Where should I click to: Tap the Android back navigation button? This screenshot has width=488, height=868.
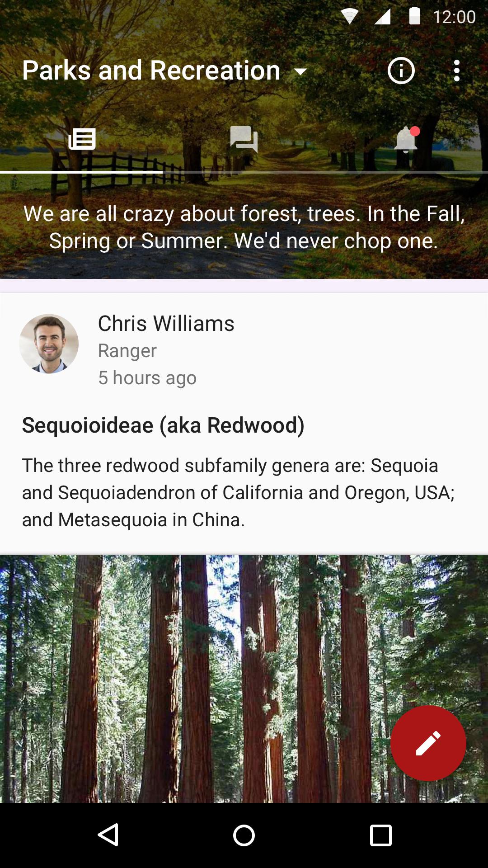click(108, 835)
